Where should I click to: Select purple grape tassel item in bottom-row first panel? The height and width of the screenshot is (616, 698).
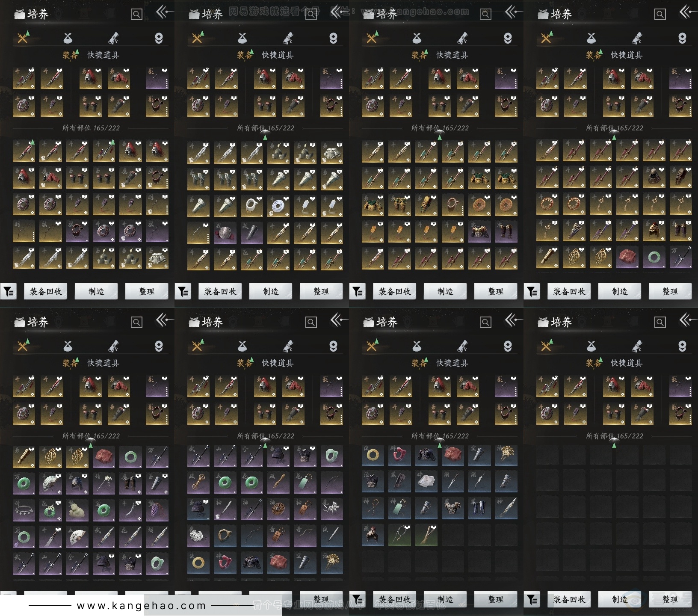[x=157, y=510]
